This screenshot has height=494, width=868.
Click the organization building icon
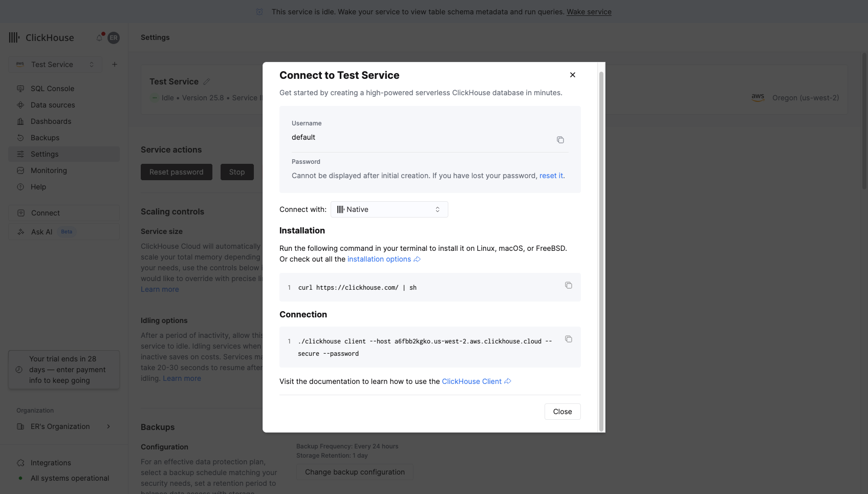20,426
